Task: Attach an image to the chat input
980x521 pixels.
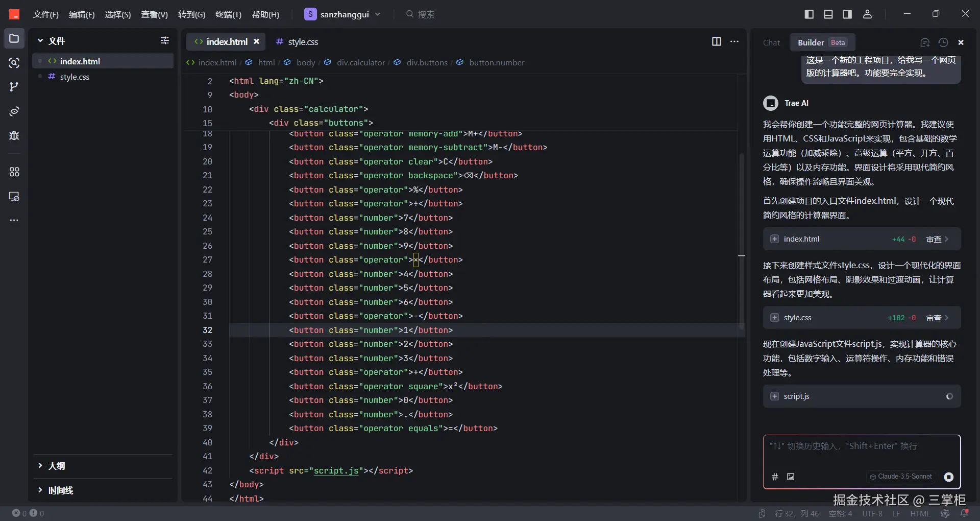Action: [791, 477]
